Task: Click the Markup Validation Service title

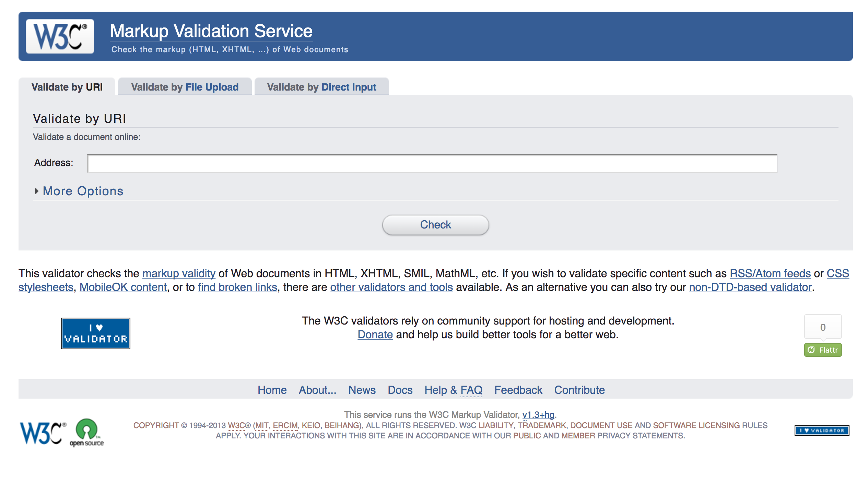Action: [211, 31]
